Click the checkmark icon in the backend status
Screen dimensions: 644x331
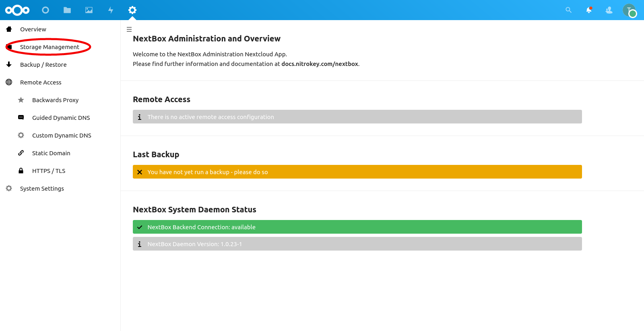pyautogui.click(x=140, y=227)
